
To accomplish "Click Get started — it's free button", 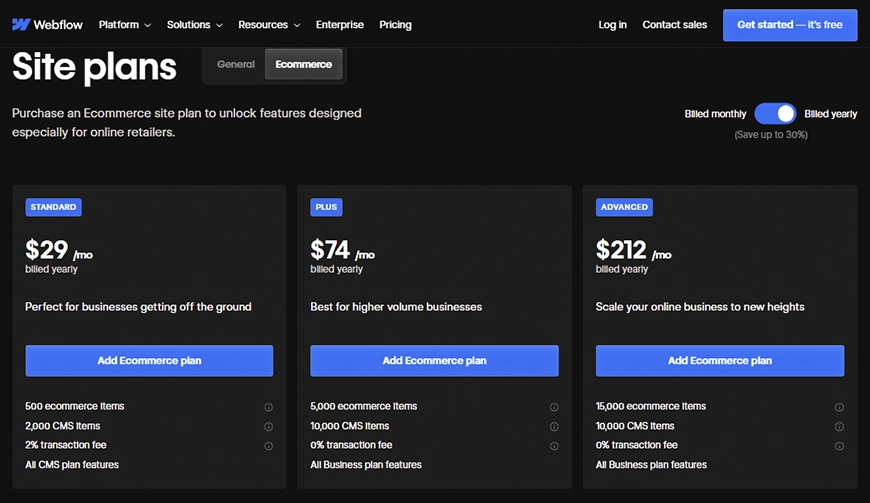I will [x=790, y=25].
